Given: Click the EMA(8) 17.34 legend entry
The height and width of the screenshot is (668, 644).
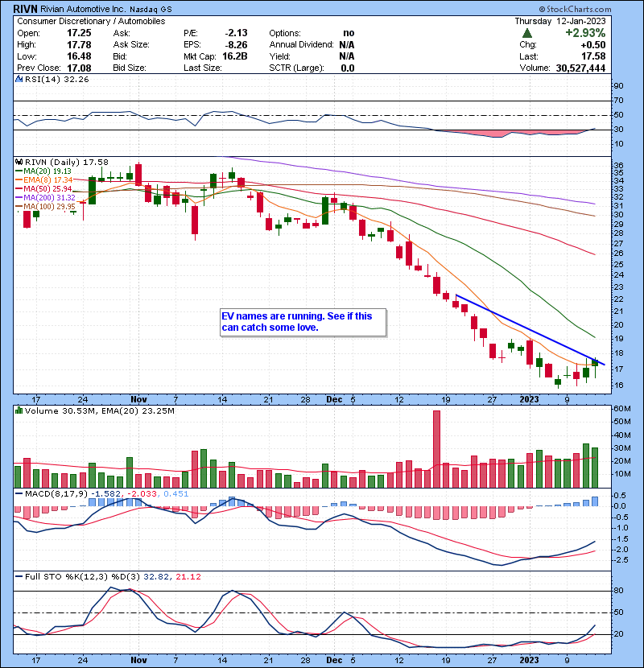Looking at the screenshot, I should (44, 179).
